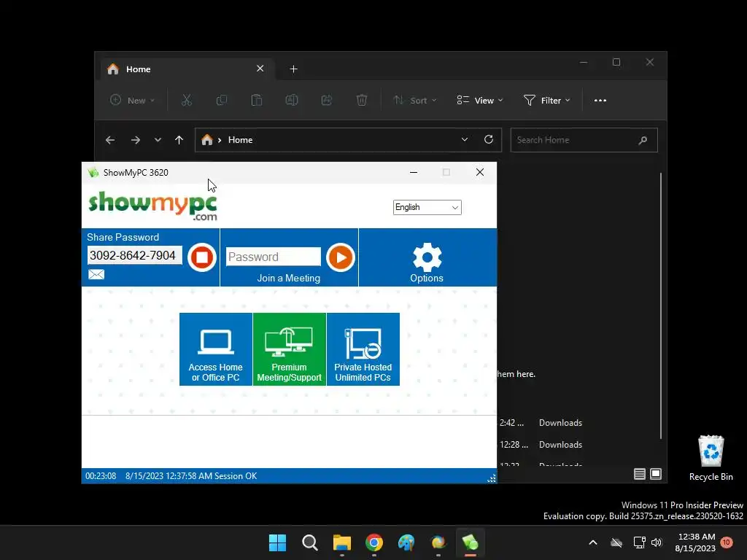
Task: Click the 00:23:08 session timer
Action: point(101,475)
